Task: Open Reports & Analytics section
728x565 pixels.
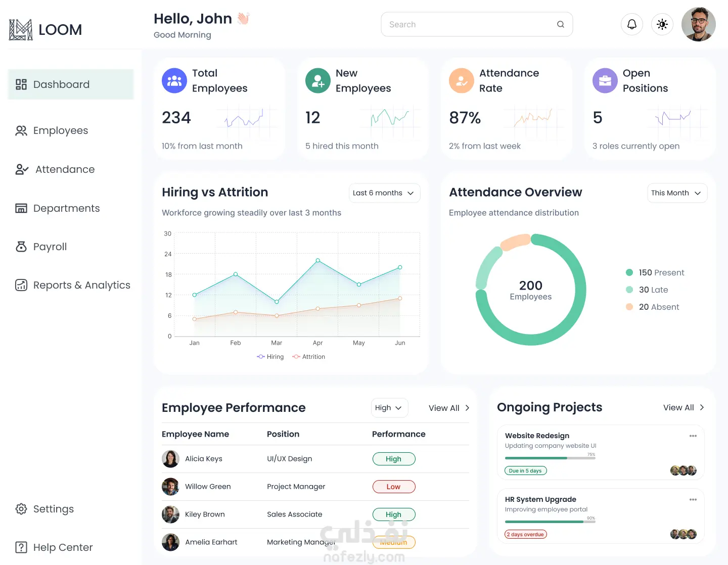Action: point(73,285)
